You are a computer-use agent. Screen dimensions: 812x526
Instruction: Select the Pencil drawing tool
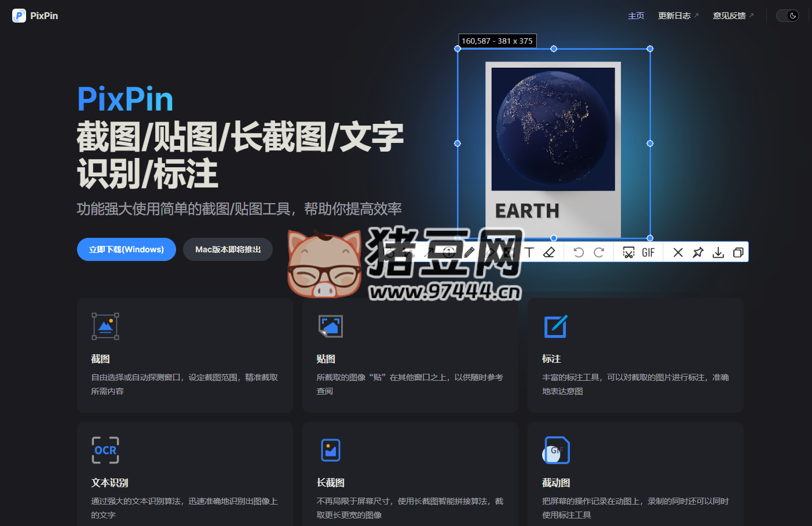pos(469,252)
